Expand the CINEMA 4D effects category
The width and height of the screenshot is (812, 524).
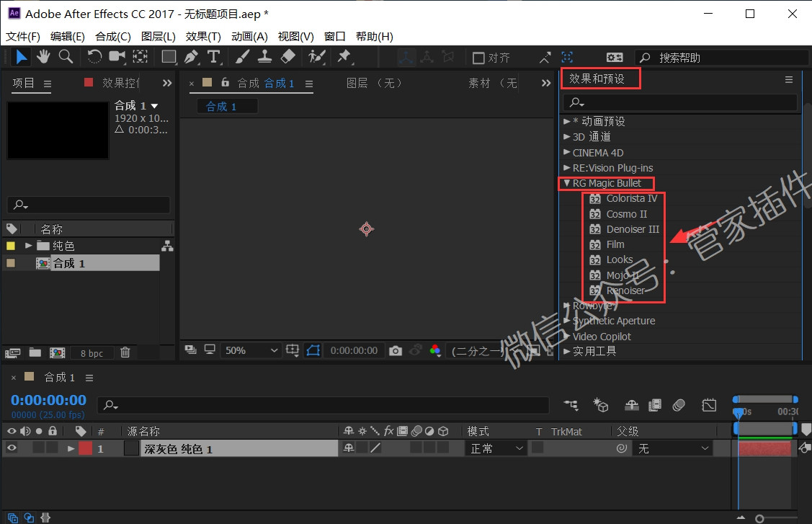coord(566,152)
